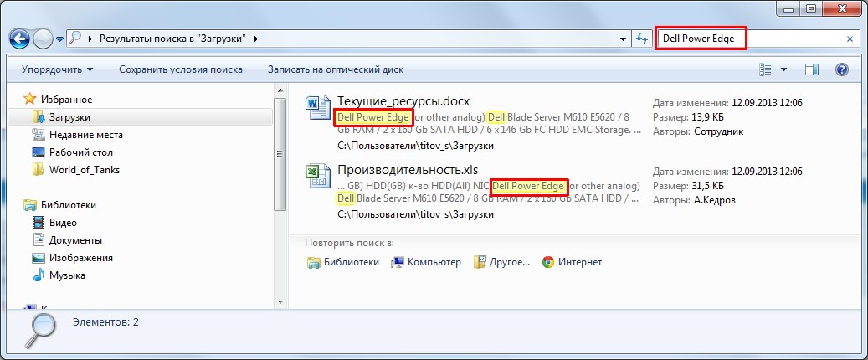
Task: Search again in Компьютер
Action: click(426, 262)
